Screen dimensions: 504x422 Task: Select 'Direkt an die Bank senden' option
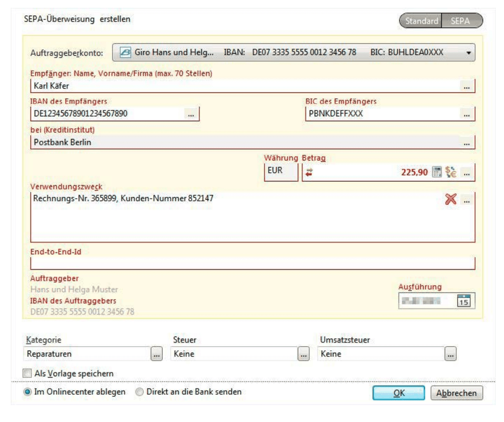[140, 392]
